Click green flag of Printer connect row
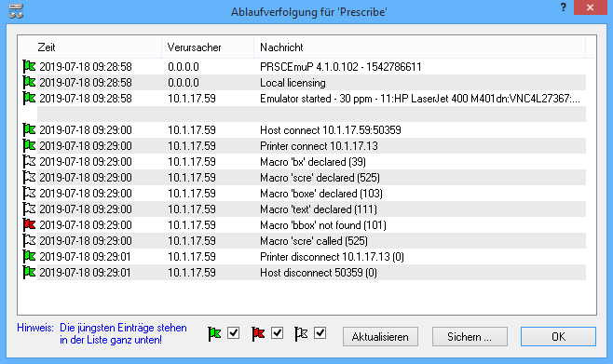Image resolution: width=613 pixels, height=364 pixels. coord(29,145)
